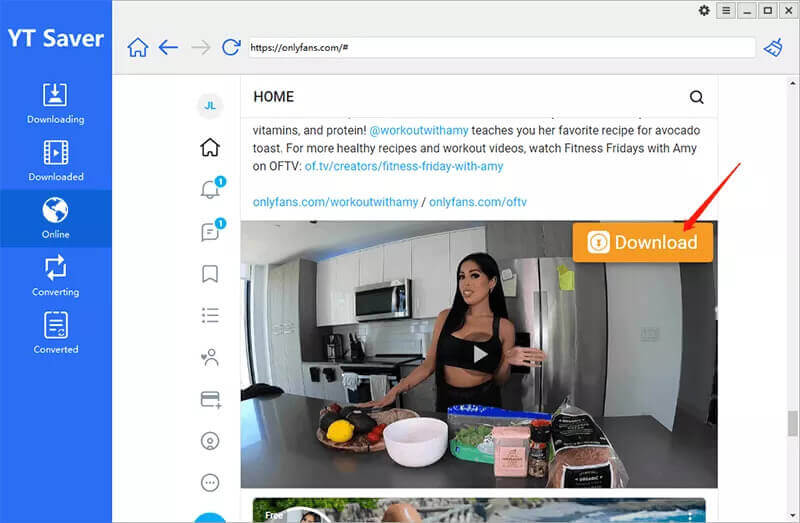The image size is (800, 523).
Task: Open the notifications bell icon
Action: point(210,190)
